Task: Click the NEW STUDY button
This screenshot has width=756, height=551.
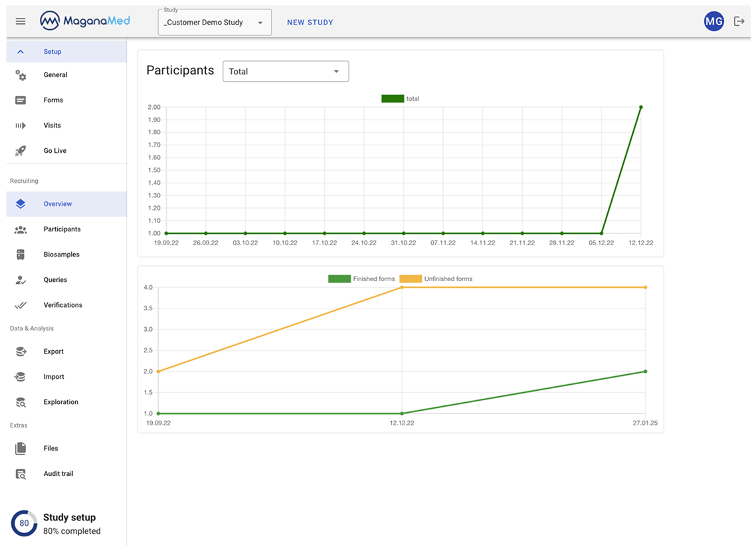Action: click(x=310, y=23)
